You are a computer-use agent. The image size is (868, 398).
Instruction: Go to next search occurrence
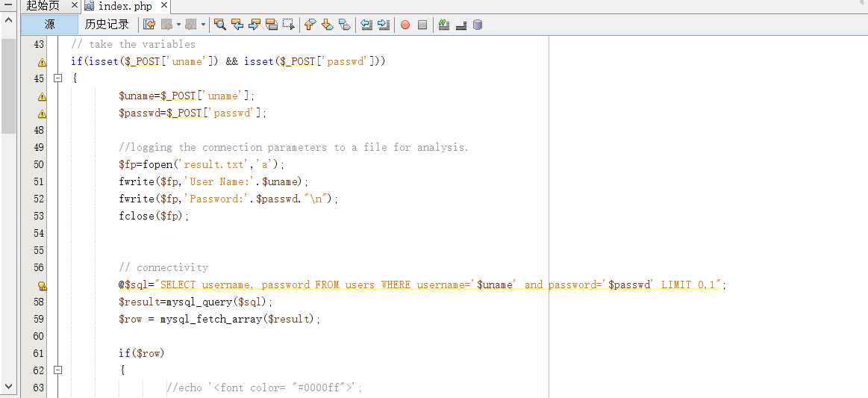coord(254,25)
